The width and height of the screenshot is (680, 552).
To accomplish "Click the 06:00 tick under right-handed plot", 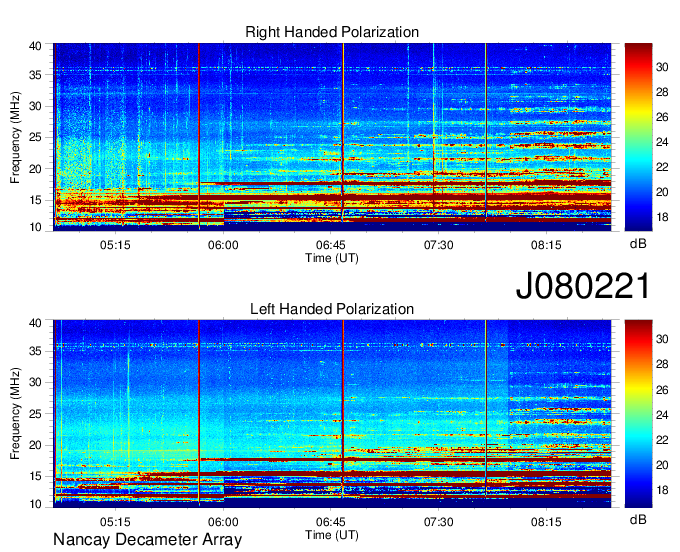I will tap(223, 245).
